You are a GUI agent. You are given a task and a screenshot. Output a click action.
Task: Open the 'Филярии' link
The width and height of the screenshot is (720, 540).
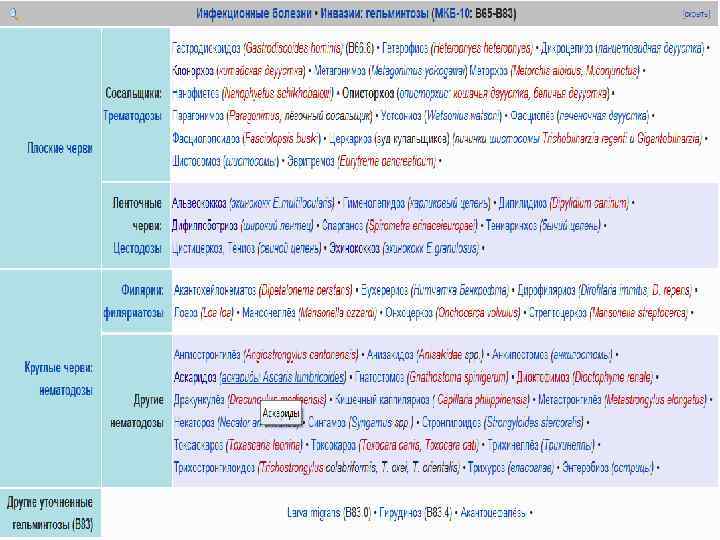(142, 290)
